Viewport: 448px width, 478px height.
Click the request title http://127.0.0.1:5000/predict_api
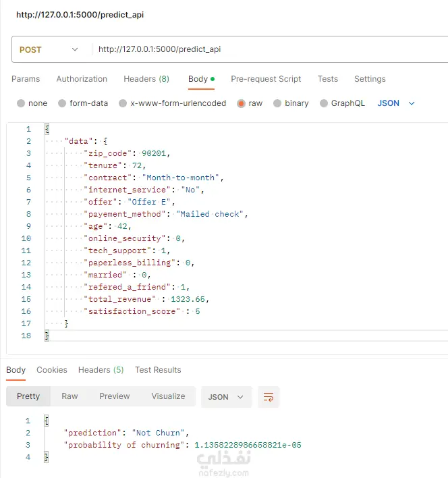[80, 15]
